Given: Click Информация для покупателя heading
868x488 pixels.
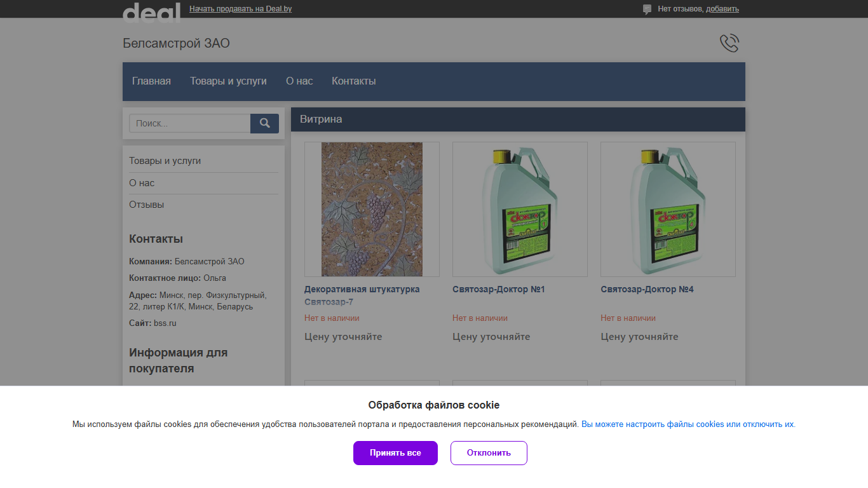Looking at the screenshot, I should (x=179, y=360).
